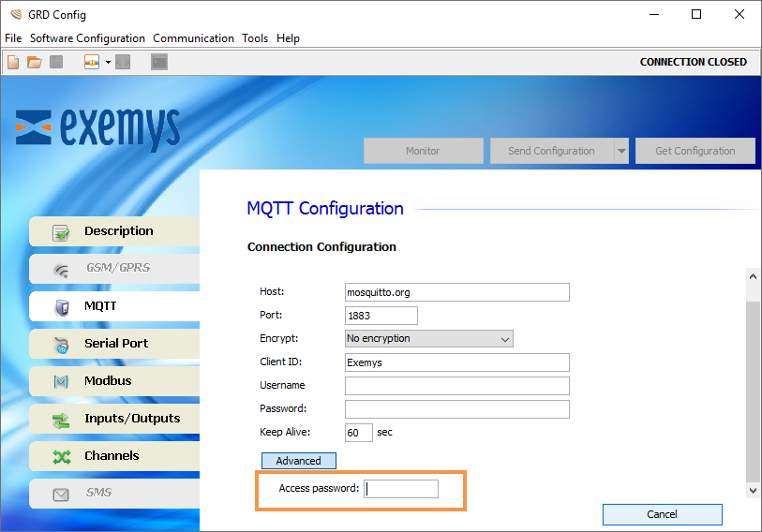Open the Tools menu

pos(255,38)
